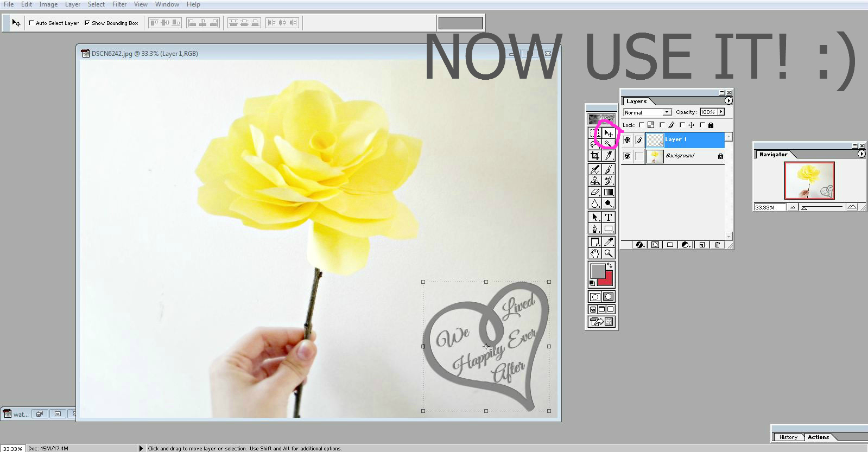Switch to the Actions tab
The image size is (868, 452).
pyautogui.click(x=818, y=437)
